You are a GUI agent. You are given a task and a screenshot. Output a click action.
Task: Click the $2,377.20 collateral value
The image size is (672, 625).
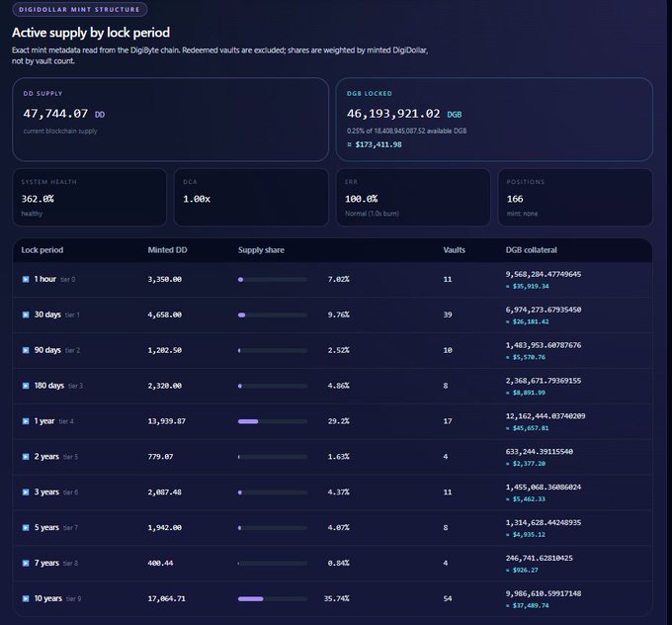click(x=529, y=464)
